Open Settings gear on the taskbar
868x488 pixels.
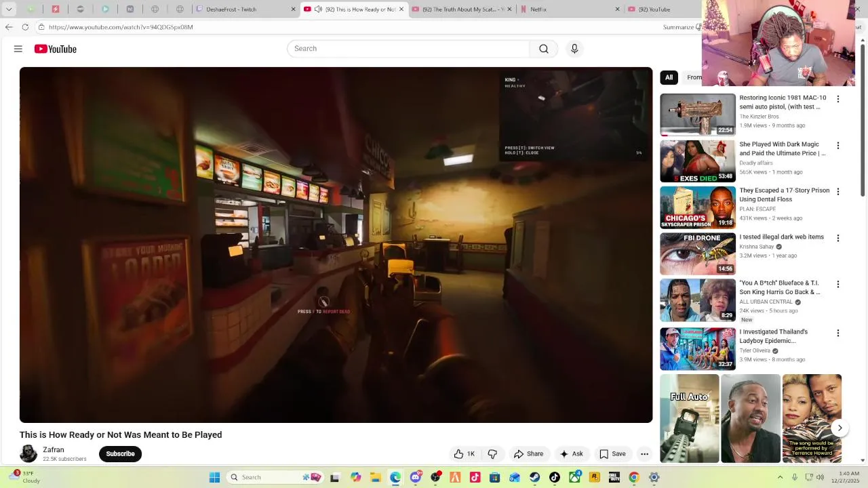click(654, 477)
